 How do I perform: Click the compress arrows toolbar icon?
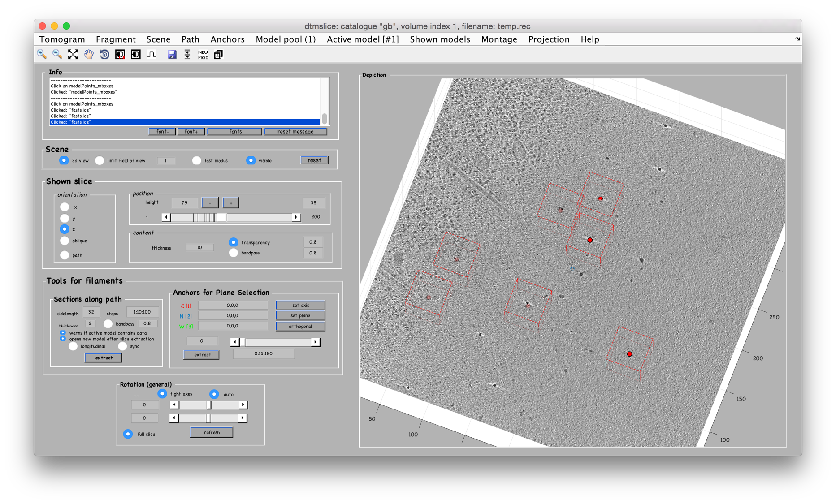187,55
